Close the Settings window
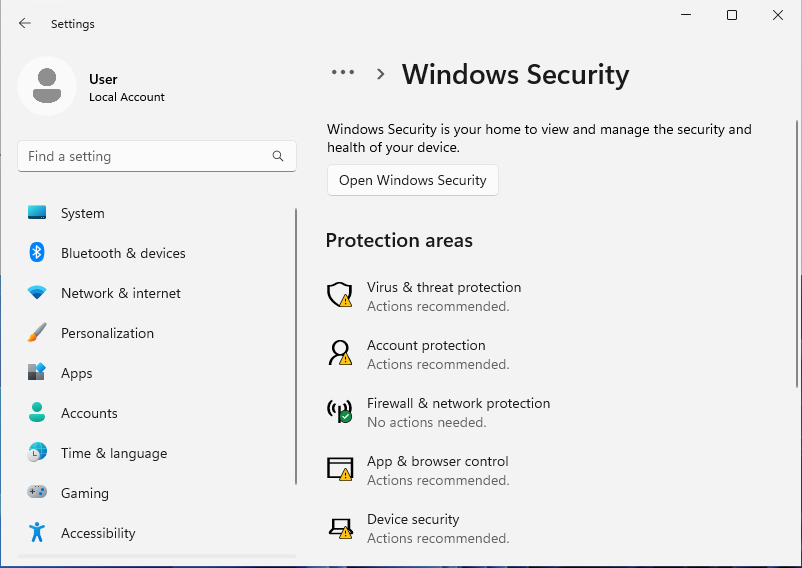Image resolution: width=802 pixels, height=568 pixels. point(777,15)
